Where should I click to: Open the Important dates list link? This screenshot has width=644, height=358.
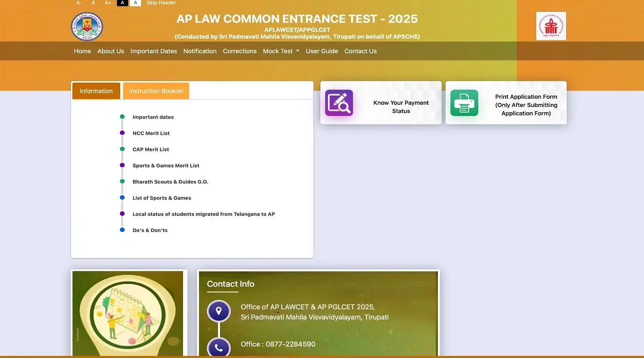(153, 117)
